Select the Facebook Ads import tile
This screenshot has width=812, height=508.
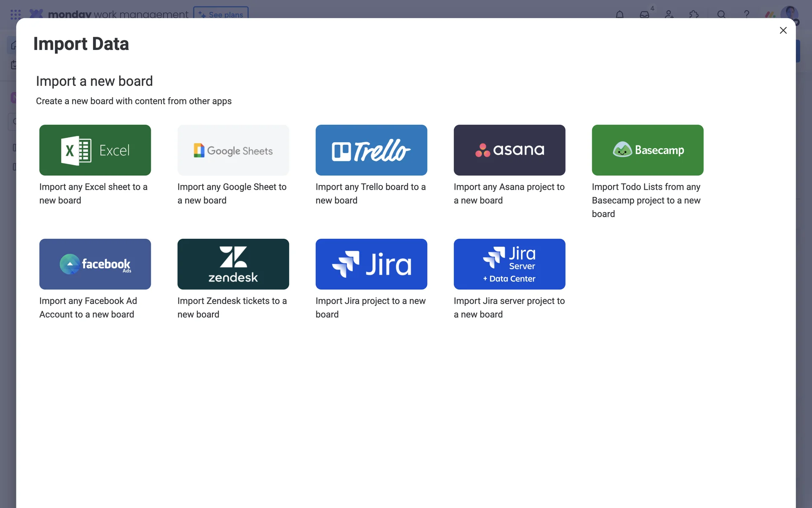95,264
